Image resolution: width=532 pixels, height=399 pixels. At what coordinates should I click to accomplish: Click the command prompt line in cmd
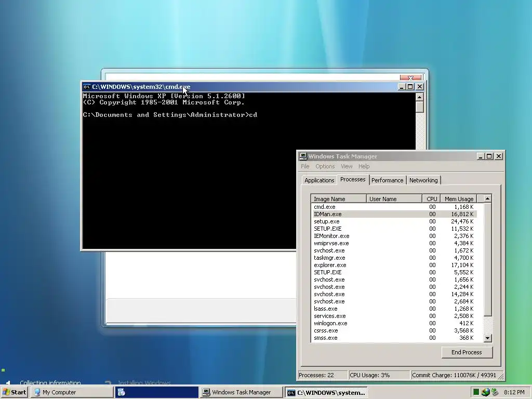click(x=170, y=115)
